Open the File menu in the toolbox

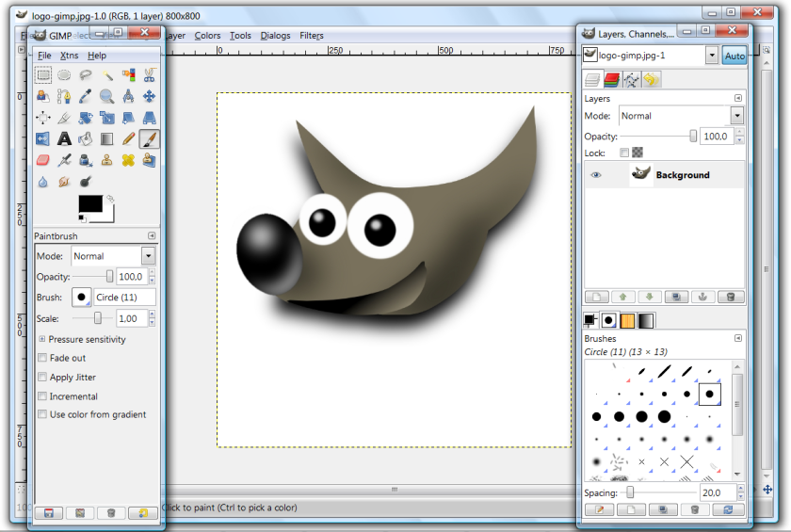(x=44, y=56)
